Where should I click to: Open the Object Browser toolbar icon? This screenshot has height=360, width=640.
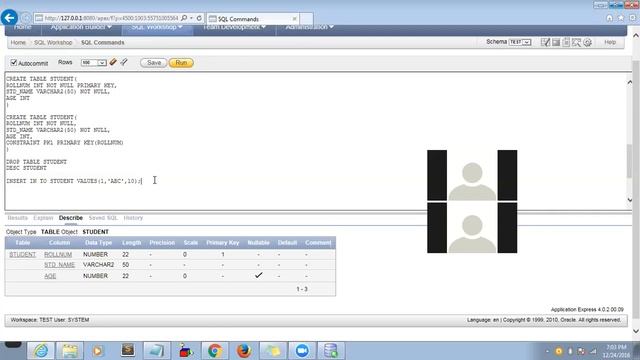[x=556, y=42]
